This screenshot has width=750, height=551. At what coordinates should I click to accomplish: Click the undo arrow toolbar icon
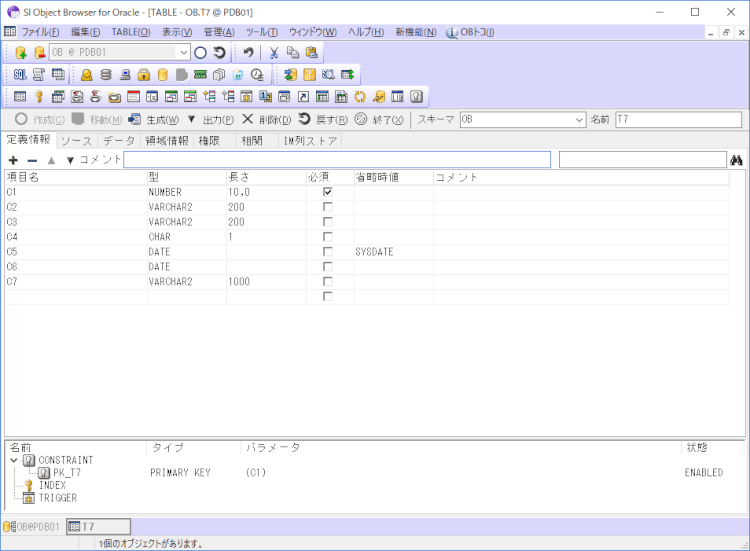pos(248,53)
